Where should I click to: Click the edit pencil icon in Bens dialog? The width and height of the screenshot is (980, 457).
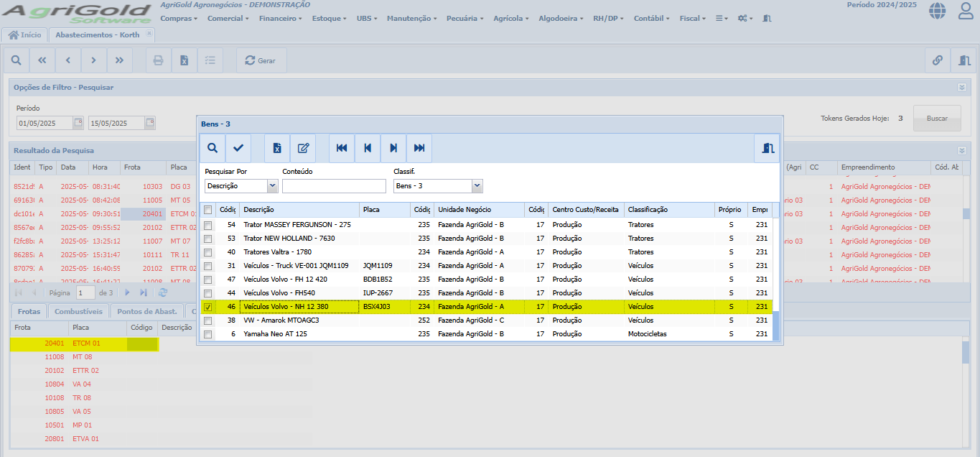pos(303,148)
